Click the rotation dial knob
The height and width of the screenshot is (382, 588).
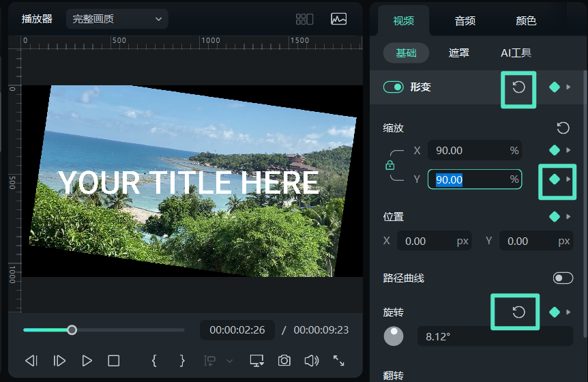pos(394,336)
